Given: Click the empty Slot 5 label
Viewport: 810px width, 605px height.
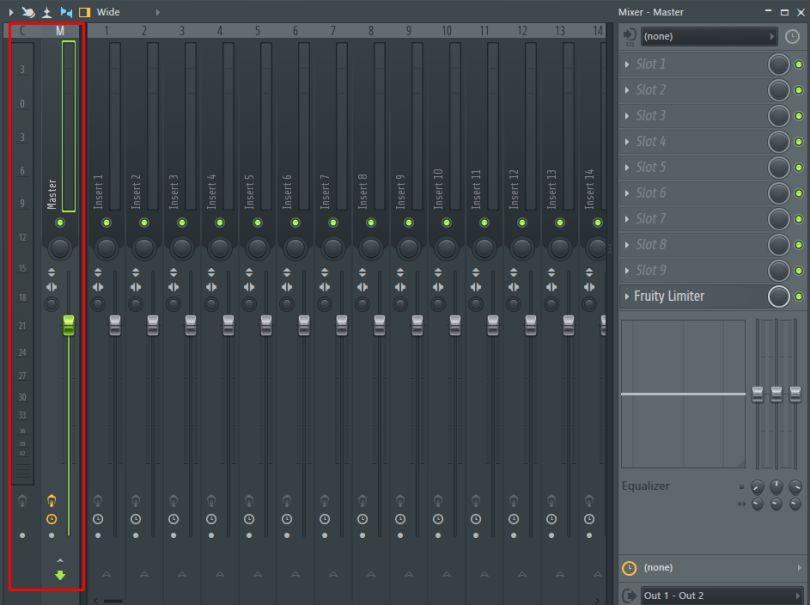Looking at the screenshot, I should (651, 167).
